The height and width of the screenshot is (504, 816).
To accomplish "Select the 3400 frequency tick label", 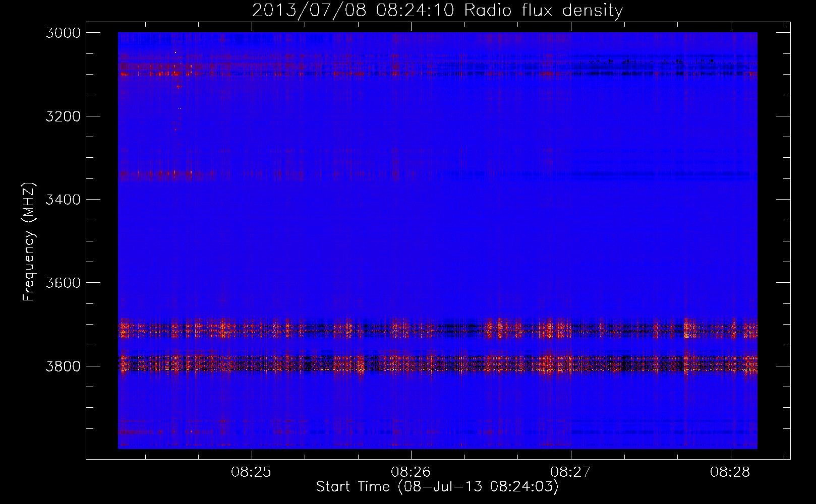I will coord(63,200).
